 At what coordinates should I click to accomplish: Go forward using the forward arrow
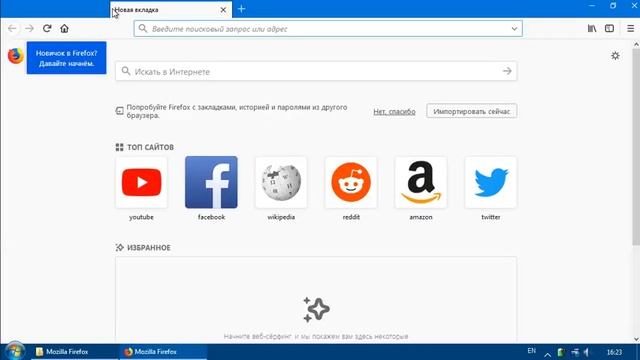click(x=29, y=29)
